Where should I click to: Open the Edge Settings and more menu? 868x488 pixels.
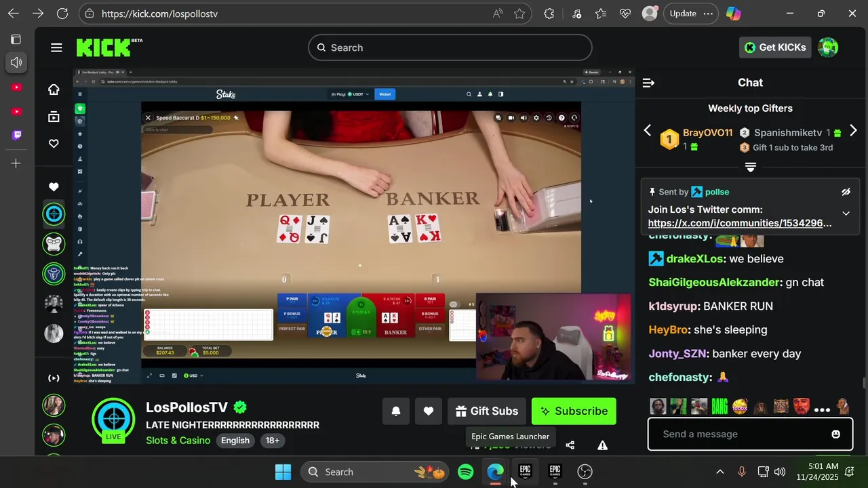tap(708, 14)
